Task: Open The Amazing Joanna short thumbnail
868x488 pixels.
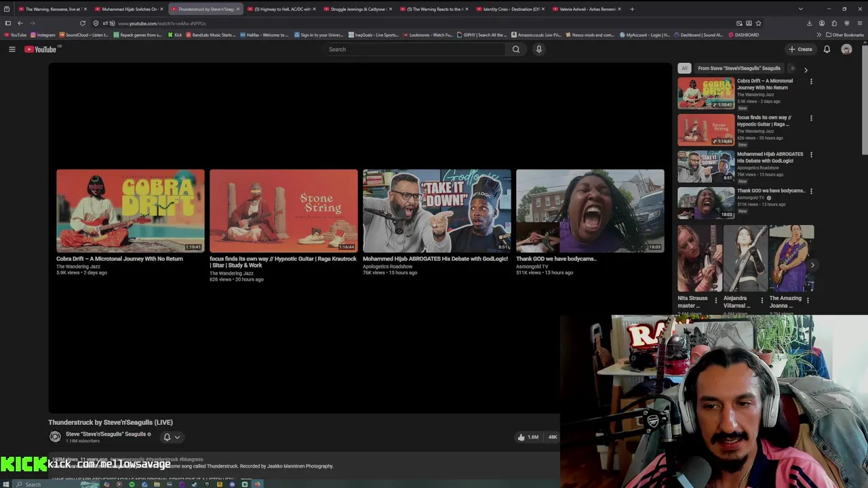Action: click(x=791, y=258)
